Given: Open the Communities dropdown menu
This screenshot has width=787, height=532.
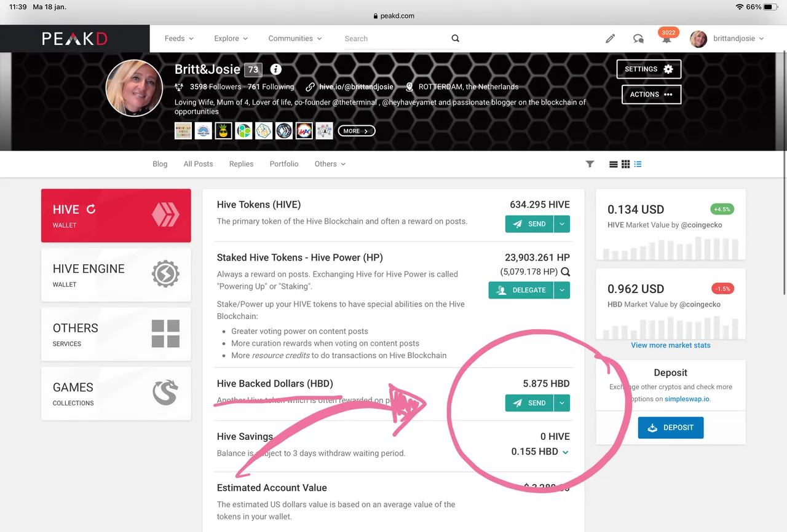Looking at the screenshot, I should [295, 38].
